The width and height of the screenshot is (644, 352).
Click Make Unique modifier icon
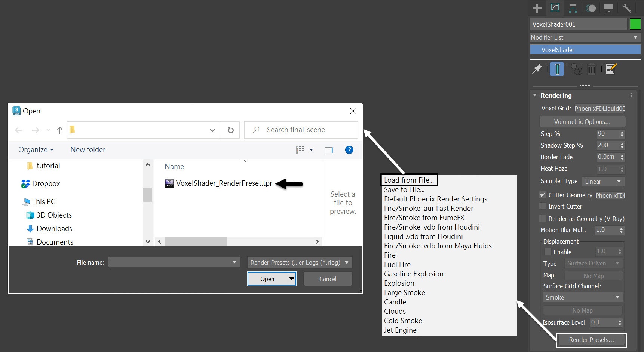coord(576,69)
